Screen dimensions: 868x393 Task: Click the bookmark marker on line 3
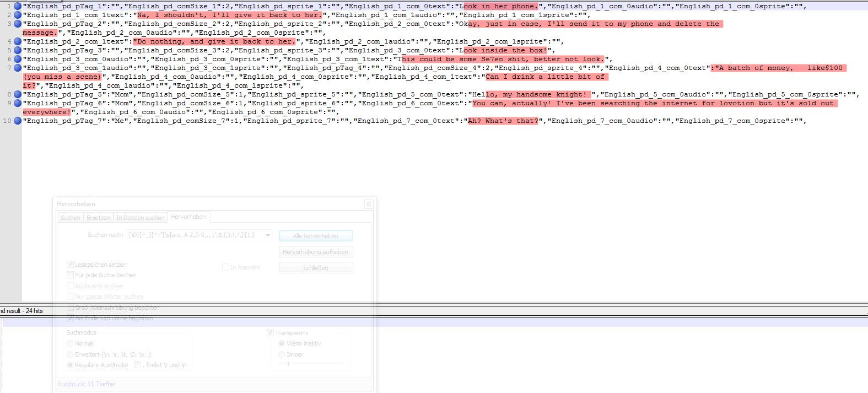click(18, 24)
